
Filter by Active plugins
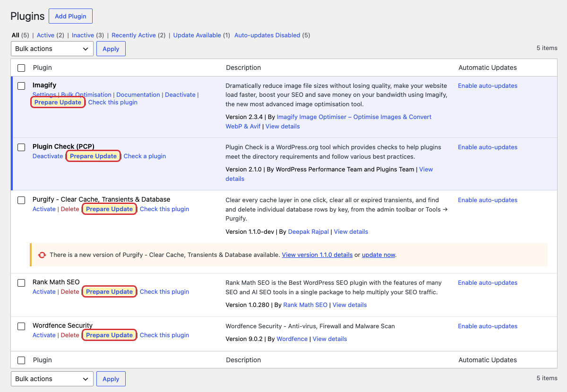[x=45, y=35]
